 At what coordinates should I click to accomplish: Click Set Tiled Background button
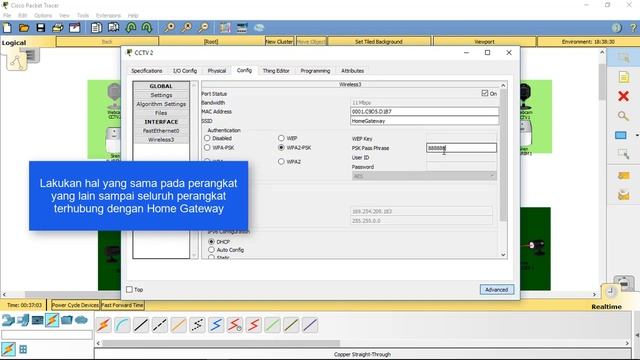378,42
